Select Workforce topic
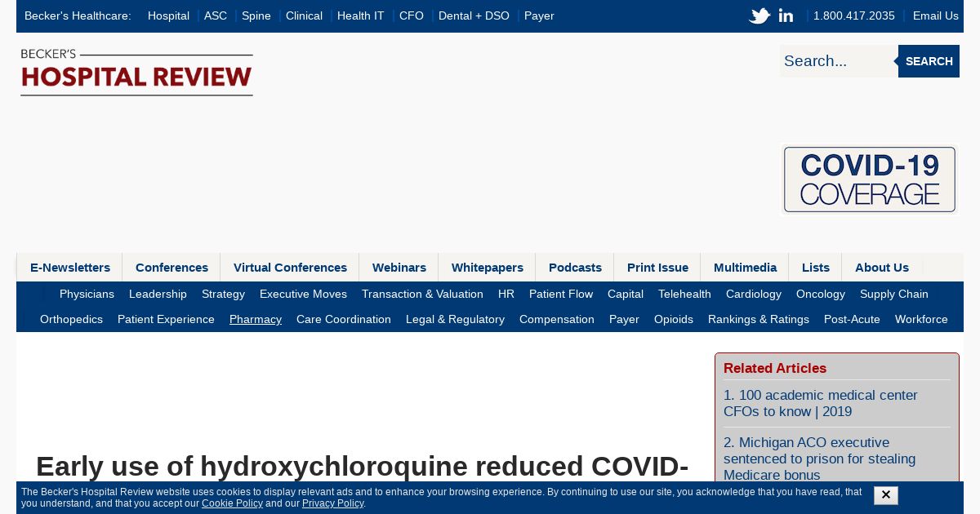Viewport: 980px width, 514px height. [921, 319]
